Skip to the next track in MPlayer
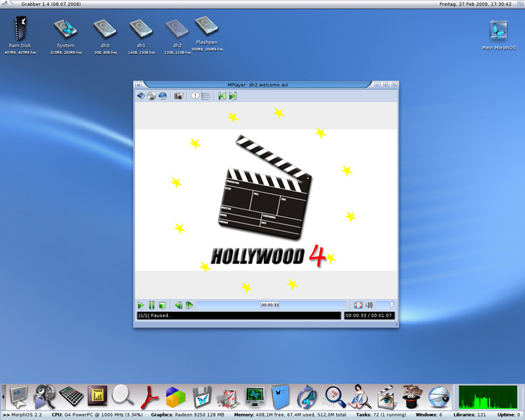 coord(233,96)
